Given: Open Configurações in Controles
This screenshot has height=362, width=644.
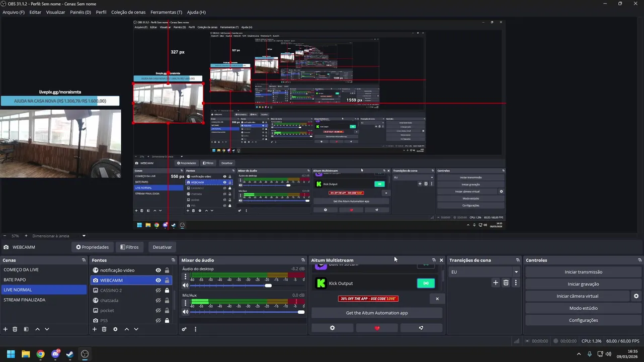Looking at the screenshot, I should coord(583,320).
